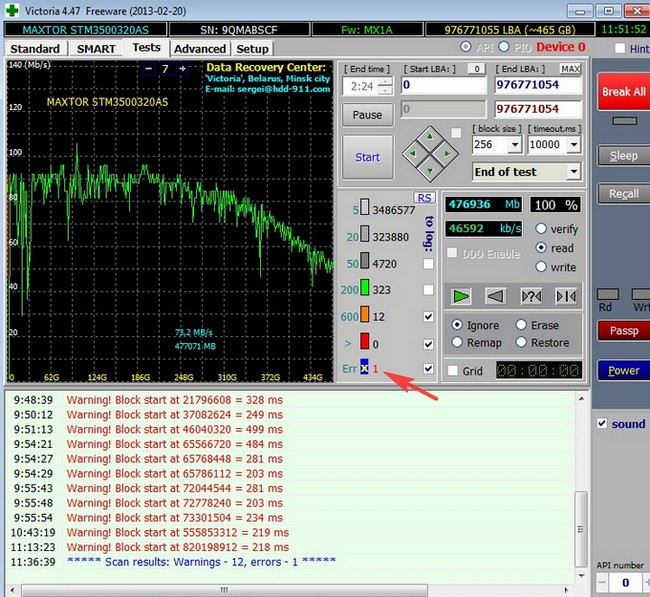The height and width of the screenshot is (597, 650).
Task: Select the random scan mode icon
Action: pyautogui.click(x=530, y=296)
